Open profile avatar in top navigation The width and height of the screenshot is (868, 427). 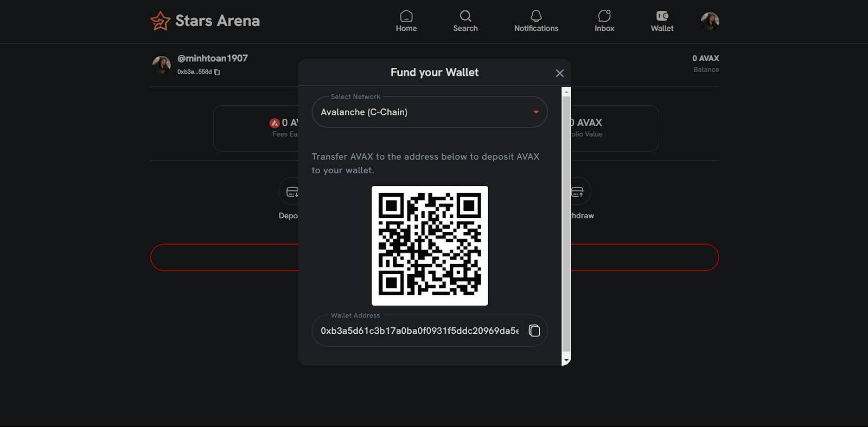click(710, 21)
